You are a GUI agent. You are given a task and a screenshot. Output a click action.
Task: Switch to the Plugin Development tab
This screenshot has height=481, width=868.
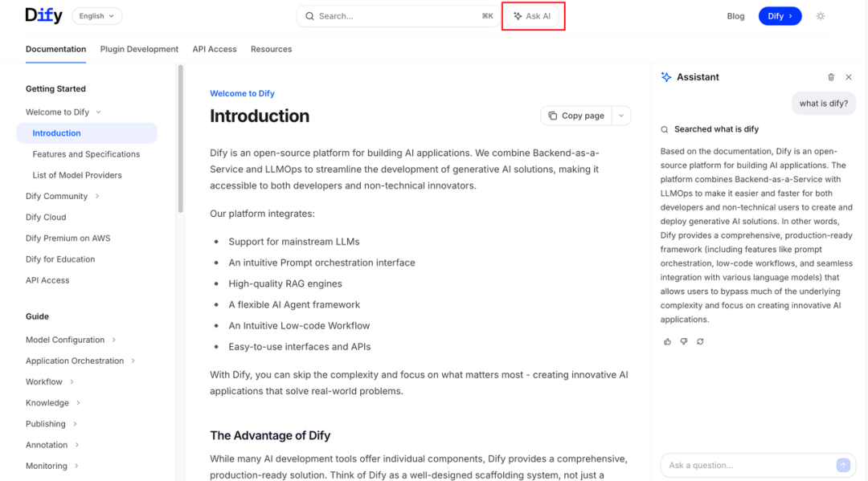140,49
